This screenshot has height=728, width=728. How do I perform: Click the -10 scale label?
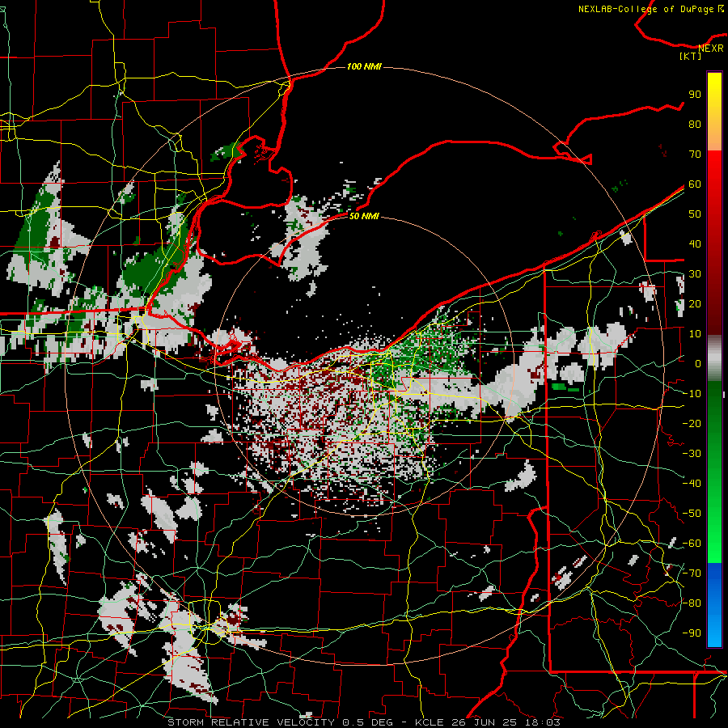click(692, 393)
